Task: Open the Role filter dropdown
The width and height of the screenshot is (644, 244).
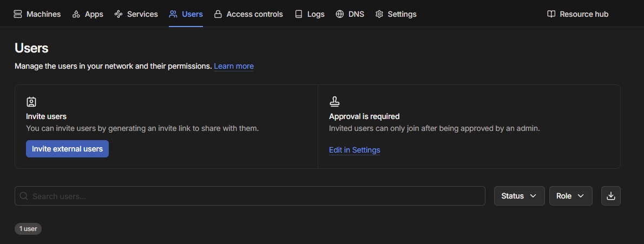Action: [570, 196]
